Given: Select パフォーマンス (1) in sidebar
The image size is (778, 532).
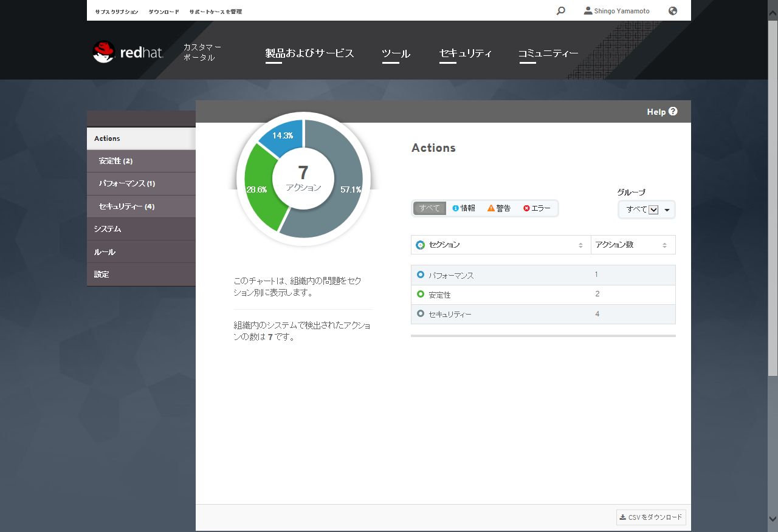Looking at the screenshot, I should (141, 183).
